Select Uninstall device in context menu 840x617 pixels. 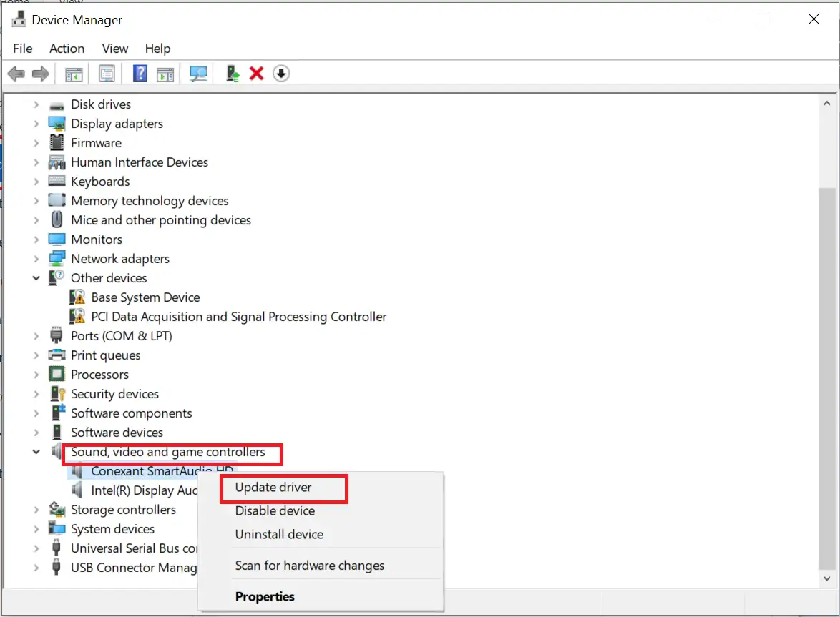[x=279, y=534]
